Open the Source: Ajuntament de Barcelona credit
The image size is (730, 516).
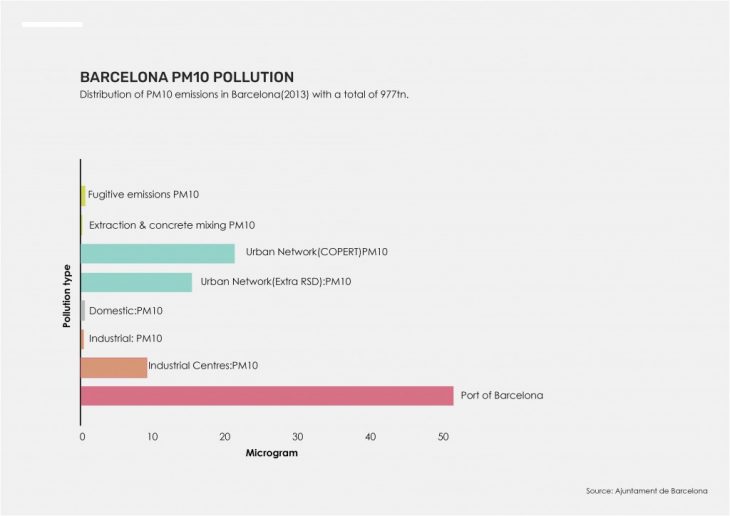click(647, 491)
